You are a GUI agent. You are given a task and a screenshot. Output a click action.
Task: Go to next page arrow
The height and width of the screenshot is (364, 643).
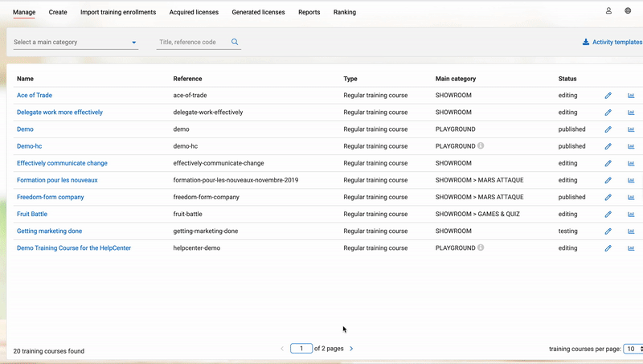click(x=351, y=349)
